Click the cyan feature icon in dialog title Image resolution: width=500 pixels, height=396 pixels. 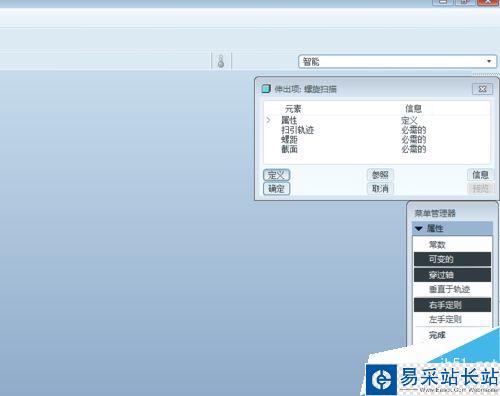click(x=266, y=89)
